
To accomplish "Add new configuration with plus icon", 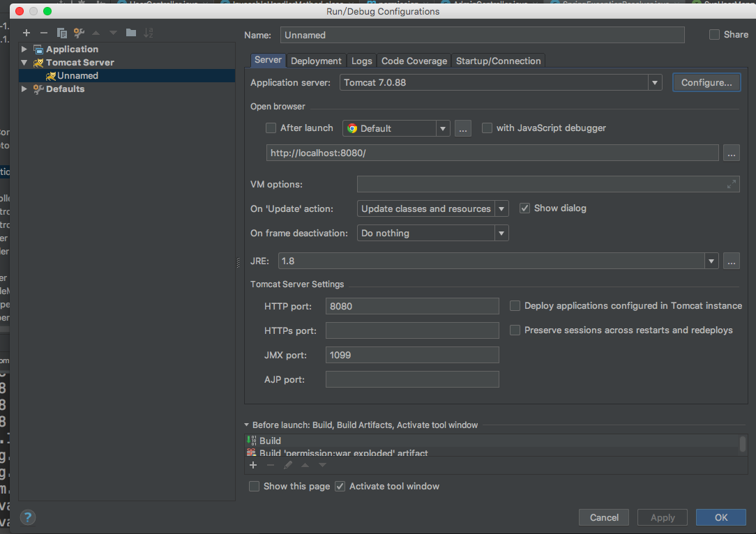I will (x=27, y=33).
